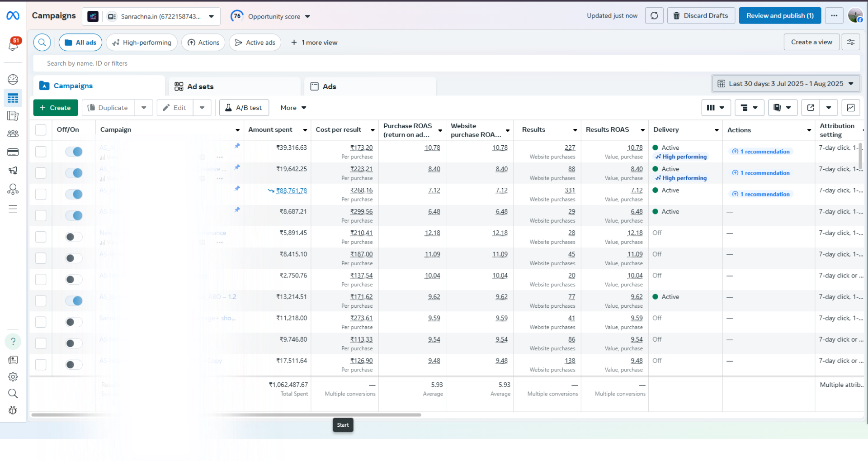This screenshot has width=868, height=467.
Task: Click the sidebar search magnifier icon
Action: point(13,393)
